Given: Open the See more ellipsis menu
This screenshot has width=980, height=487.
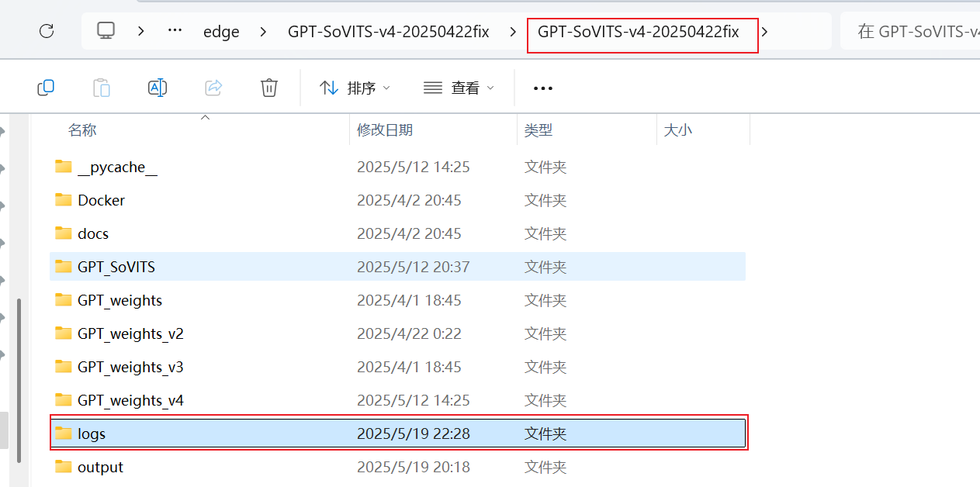Looking at the screenshot, I should (543, 88).
